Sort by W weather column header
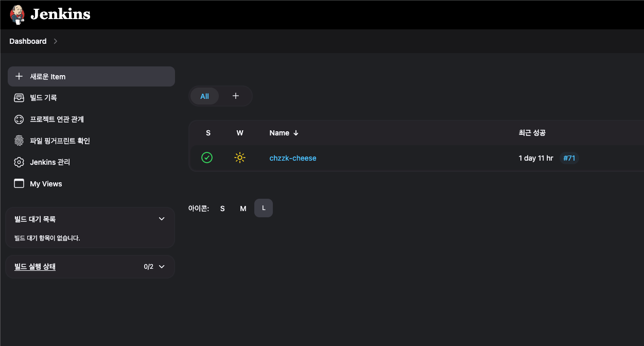The height and width of the screenshot is (346, 644). point(240,133)
